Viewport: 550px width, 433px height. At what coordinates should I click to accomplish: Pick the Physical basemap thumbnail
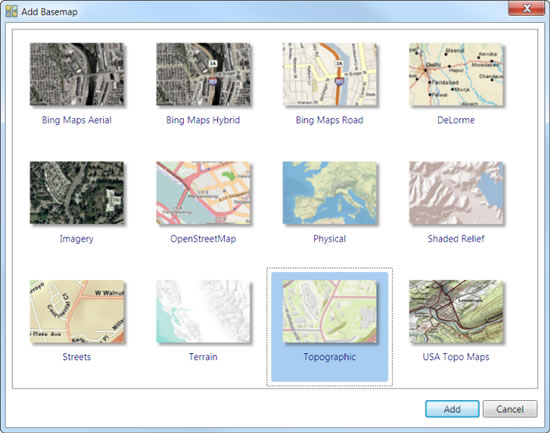329,193
